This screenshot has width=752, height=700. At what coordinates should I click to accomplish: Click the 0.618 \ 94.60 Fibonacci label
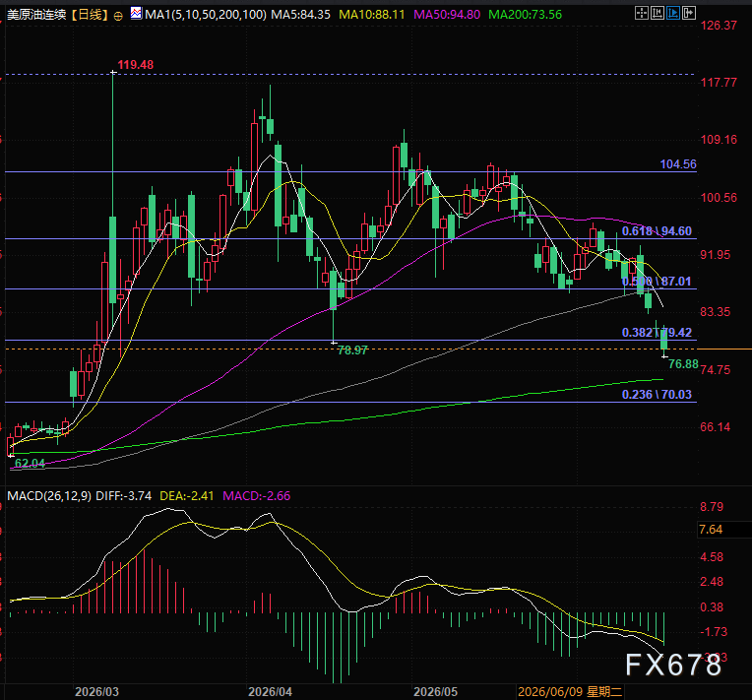657,231
